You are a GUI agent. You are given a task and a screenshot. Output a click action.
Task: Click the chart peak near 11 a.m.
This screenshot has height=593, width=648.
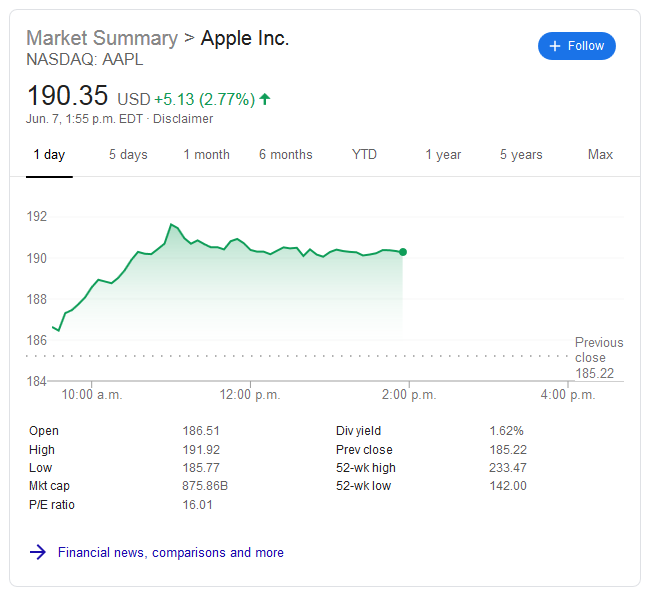(x=171, y=225)
